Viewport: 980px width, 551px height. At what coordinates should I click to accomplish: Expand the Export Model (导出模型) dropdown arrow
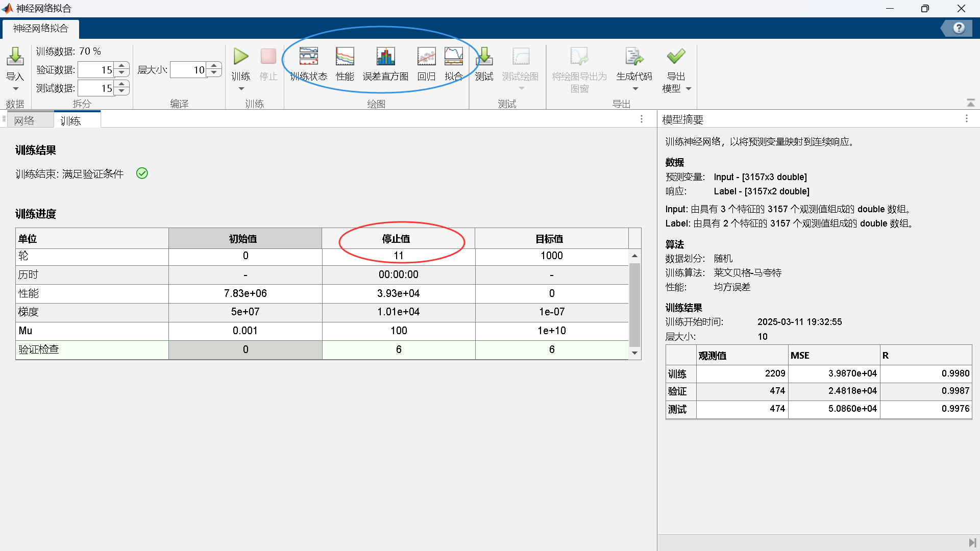689,89
